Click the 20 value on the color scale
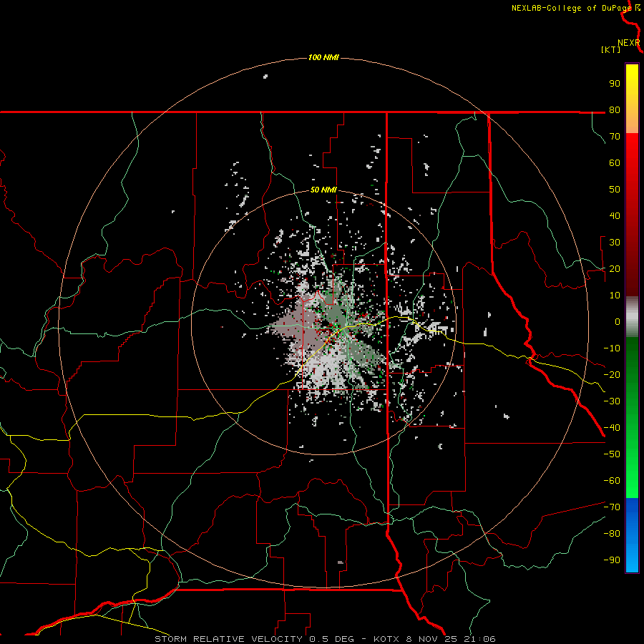The height and width of the screenshot is (644, 644). pyautogui.click(x=615, y=269)
